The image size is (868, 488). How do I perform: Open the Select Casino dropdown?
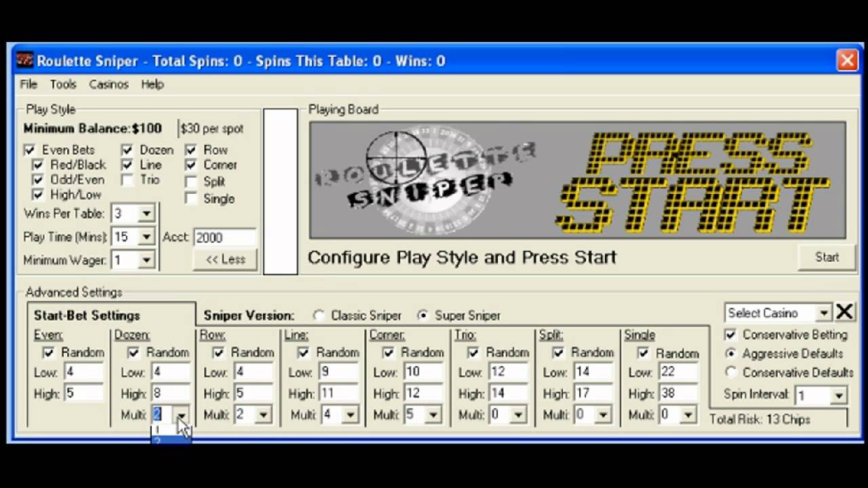point(823,313)
